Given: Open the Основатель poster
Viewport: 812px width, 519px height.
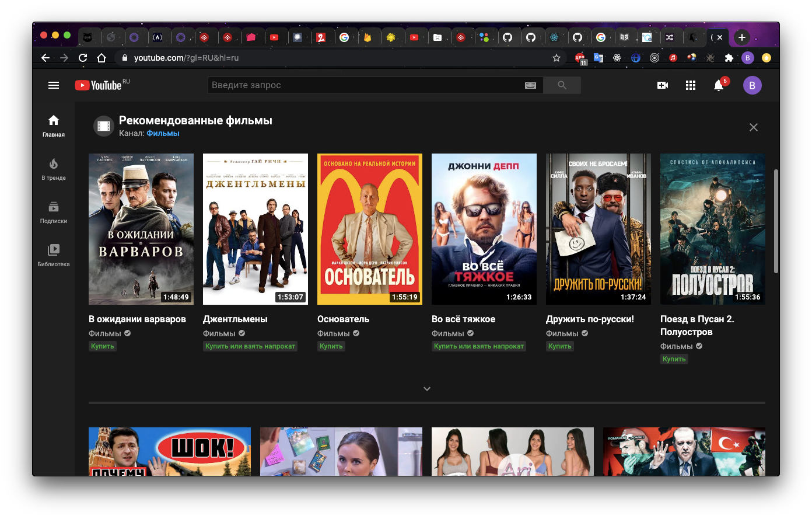Looking at the screenshot, I should [370, 229].
